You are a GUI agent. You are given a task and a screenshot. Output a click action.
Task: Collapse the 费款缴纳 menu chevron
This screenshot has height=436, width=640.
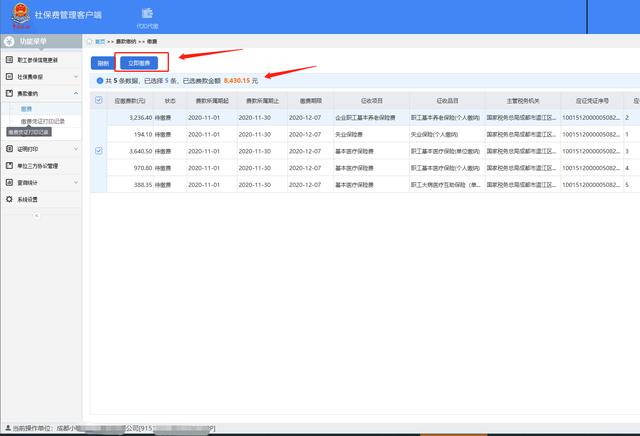(76, 93)
